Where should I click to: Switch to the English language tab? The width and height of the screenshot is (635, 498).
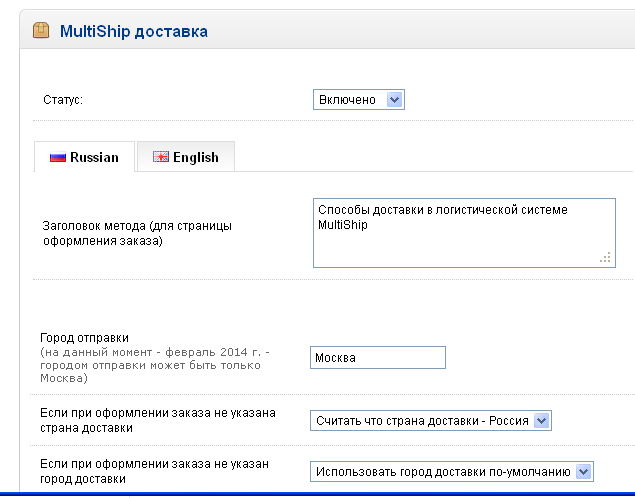(185, 157)
